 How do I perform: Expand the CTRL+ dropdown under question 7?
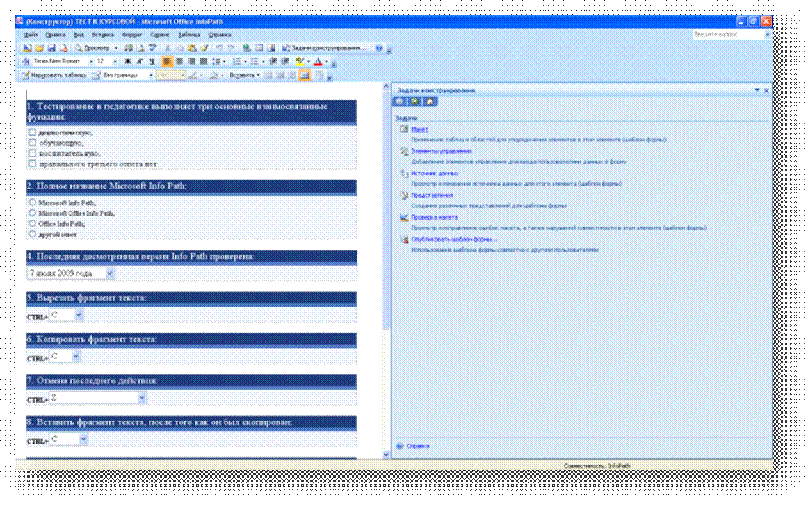coord(143,398)
